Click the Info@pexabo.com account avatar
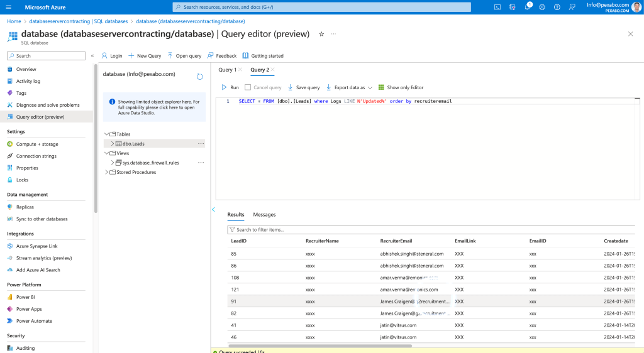 coord(636,7)
